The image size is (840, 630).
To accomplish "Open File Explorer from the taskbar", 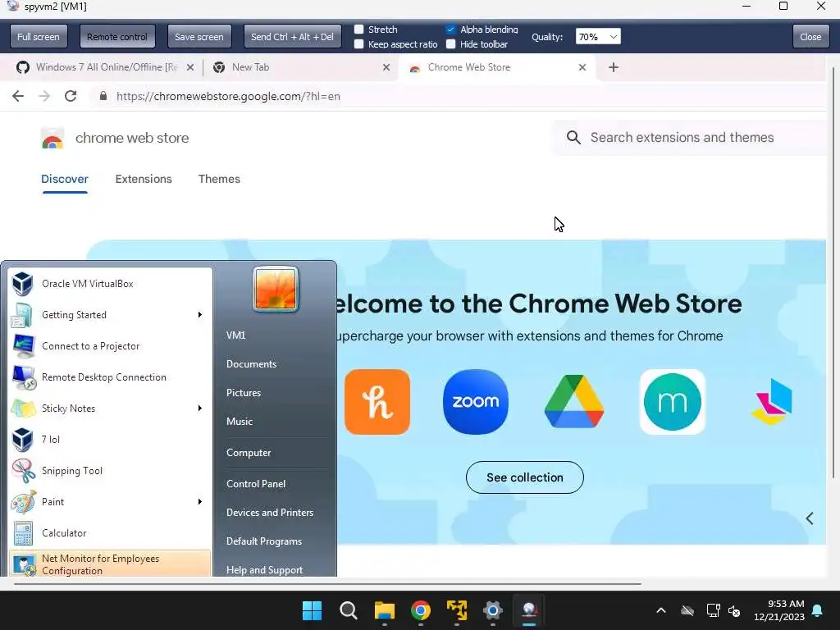I will [385, 610].
